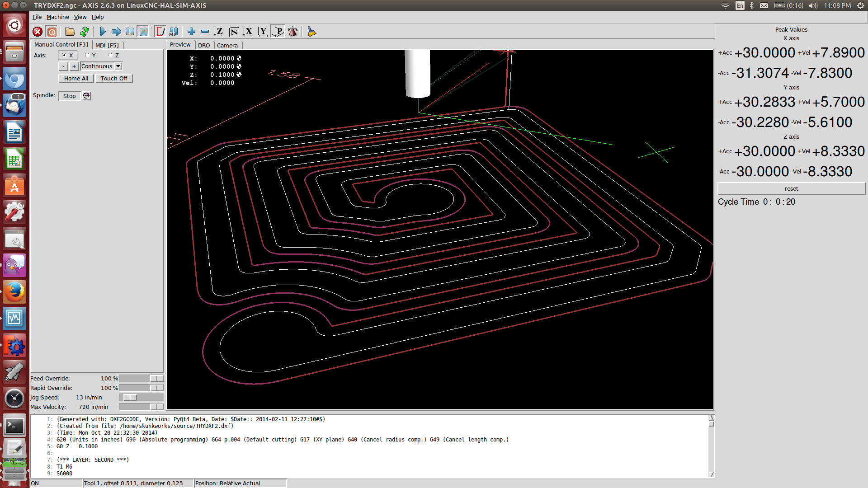868x488 pixels.
Task: Zoom out with minus icon
Action: 205,32
